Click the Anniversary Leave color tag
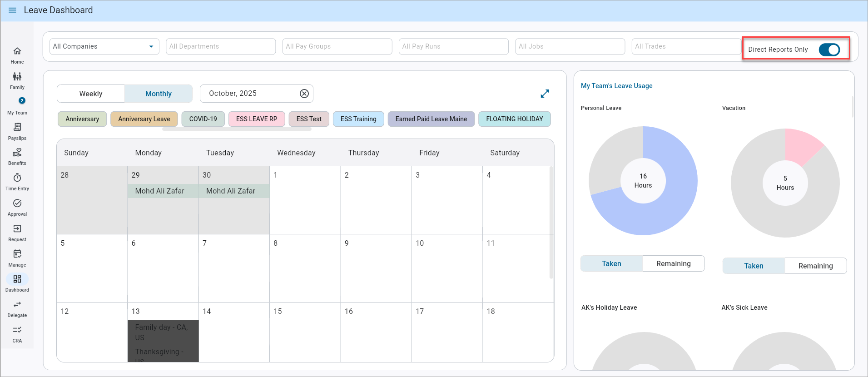Viewport: 868px width, 377px height. pos(144,119)
